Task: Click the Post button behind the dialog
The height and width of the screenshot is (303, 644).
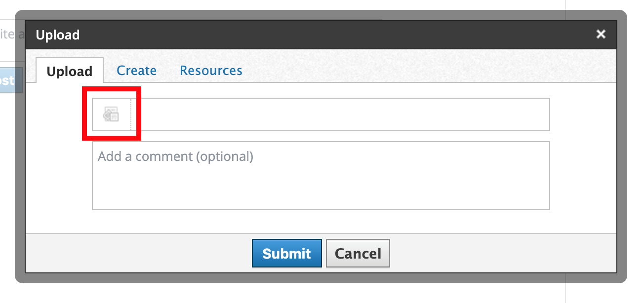Action: 7,80
